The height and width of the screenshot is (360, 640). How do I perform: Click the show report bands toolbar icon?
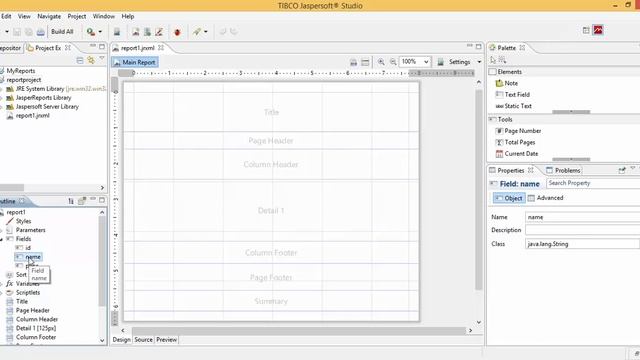click(365, 62)
